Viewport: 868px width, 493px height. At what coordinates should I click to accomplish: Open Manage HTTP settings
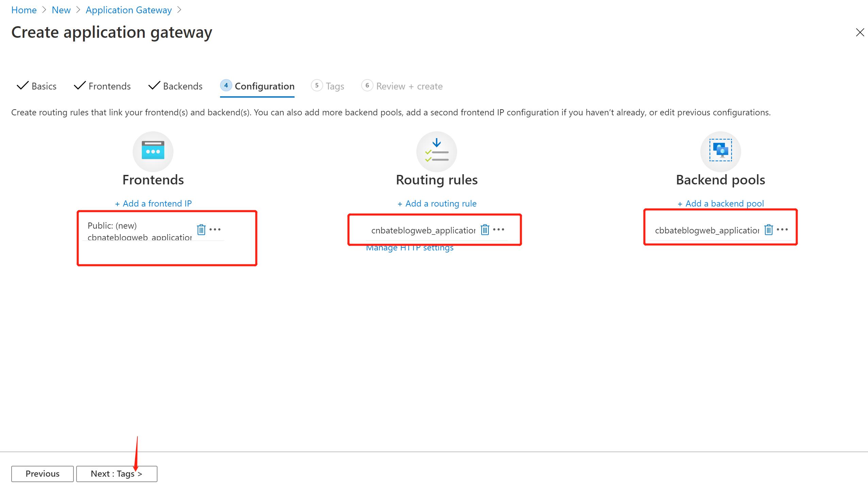coord(410,247)
